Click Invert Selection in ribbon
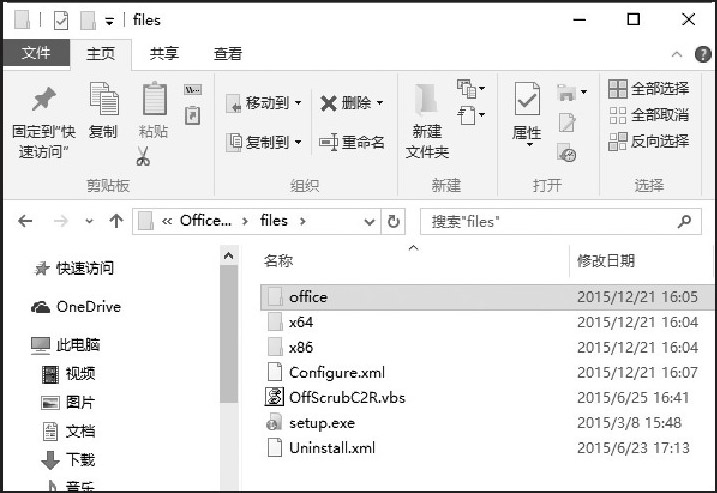 (x=648, y=141)
